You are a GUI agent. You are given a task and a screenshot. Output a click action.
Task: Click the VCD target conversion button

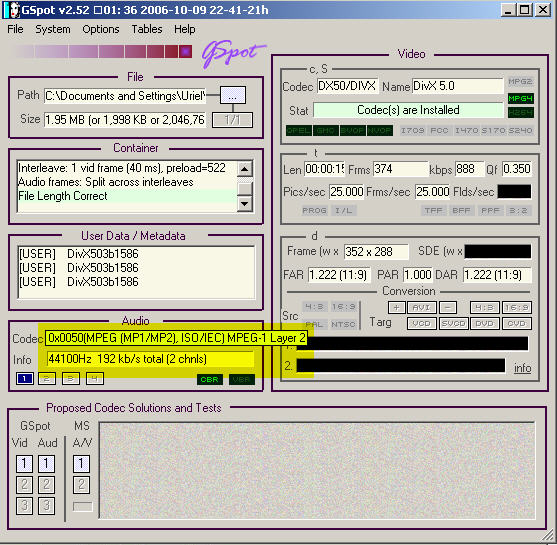pos(421,324)
